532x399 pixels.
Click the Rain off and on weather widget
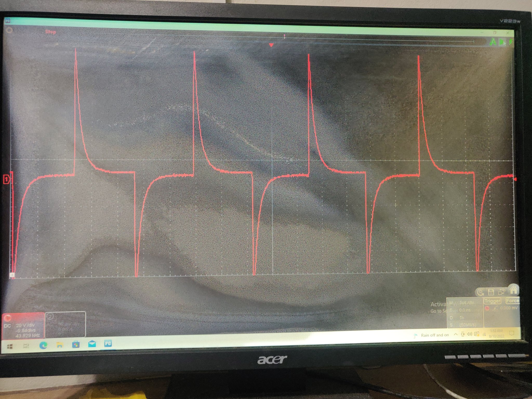click(x=431, y=335)
